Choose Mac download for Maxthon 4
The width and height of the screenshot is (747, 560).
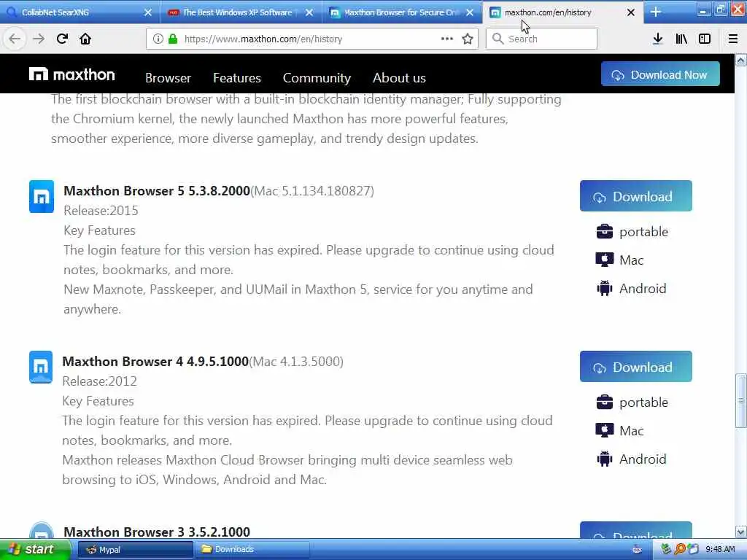pyautogui.click(x=619, y=430)
